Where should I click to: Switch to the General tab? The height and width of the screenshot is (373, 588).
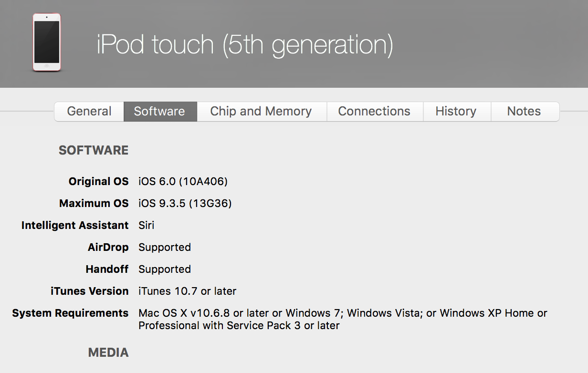point(89,111)
